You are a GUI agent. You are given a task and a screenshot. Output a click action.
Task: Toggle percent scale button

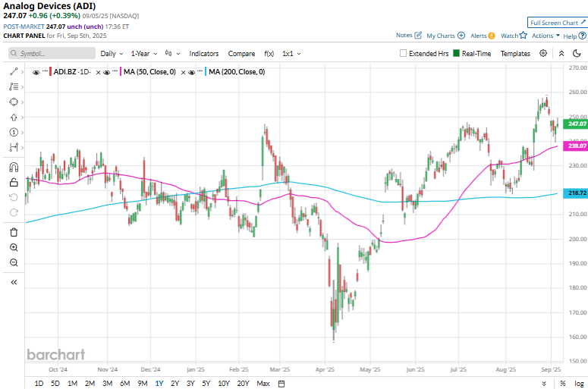pyautogui.click(x=562, y=384)
